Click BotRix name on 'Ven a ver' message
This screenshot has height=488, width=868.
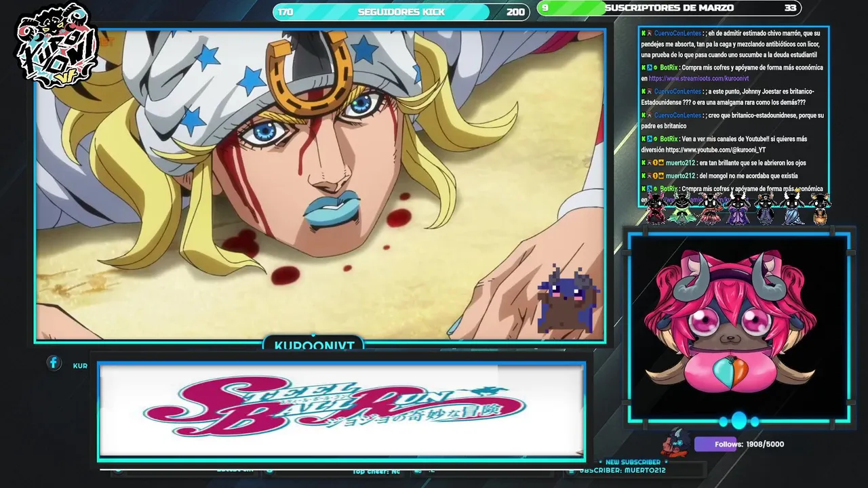tap(669, 139)
